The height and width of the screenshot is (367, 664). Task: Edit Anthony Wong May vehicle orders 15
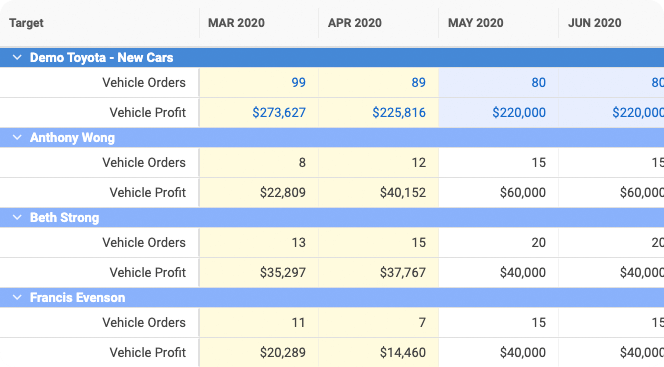click(498, 163)
